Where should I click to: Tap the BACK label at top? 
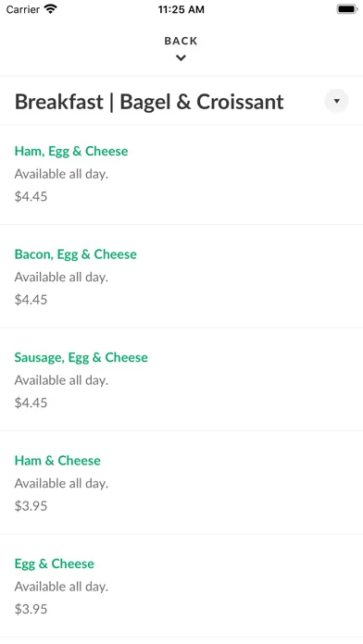point(181,41)
